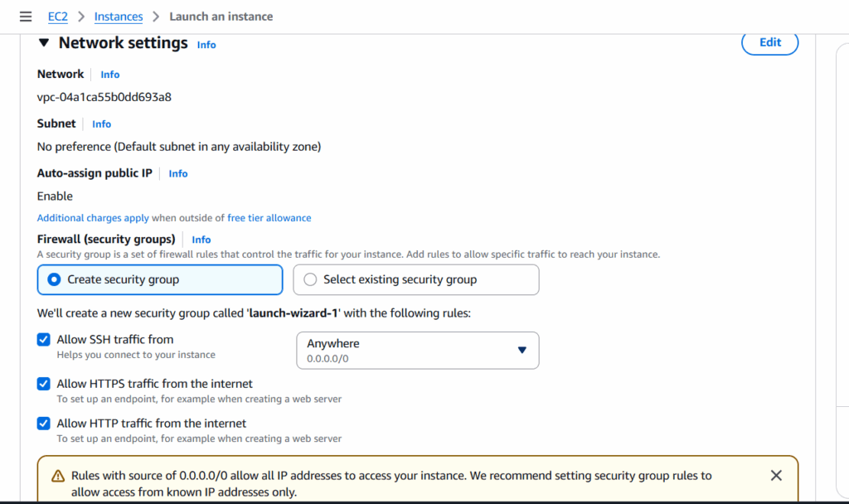Go to EC2 in the breadcrumb

58,17
